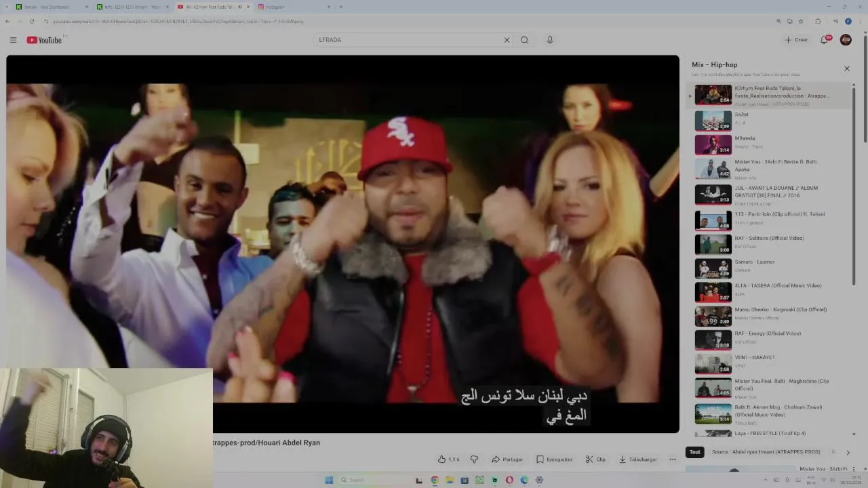Image resolution: width=868 pixels, height=488 pixels.
Task: Play 4LFA - TASB9A music video
Action: pos(769,291)
